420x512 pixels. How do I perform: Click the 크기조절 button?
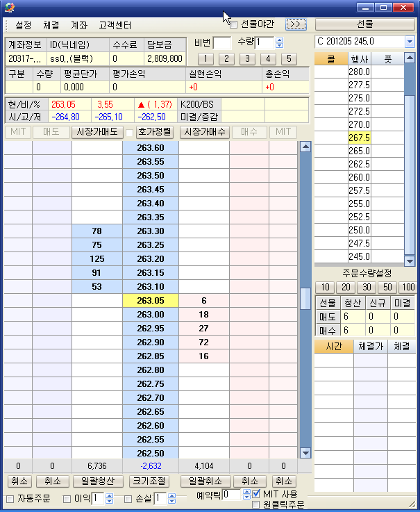coord(149,481)
